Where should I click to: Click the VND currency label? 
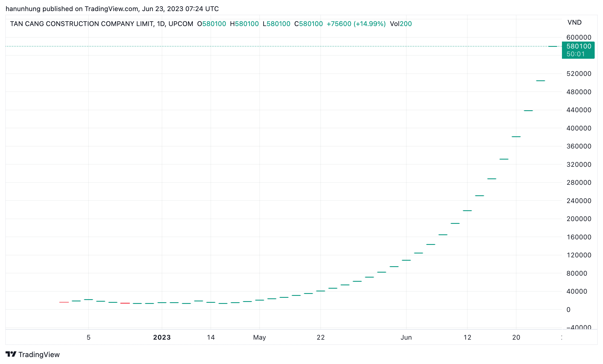coord(574,22)
